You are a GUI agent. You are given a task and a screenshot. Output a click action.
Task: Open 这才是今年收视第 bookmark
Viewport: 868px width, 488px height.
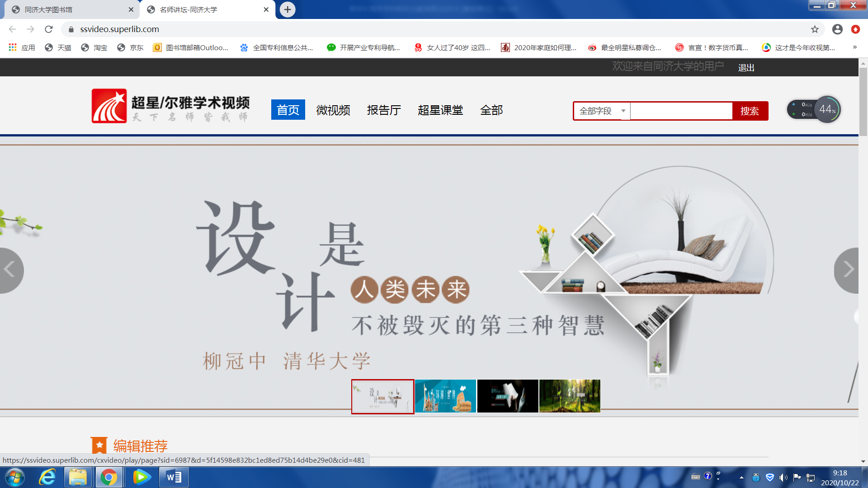[798, 47]
